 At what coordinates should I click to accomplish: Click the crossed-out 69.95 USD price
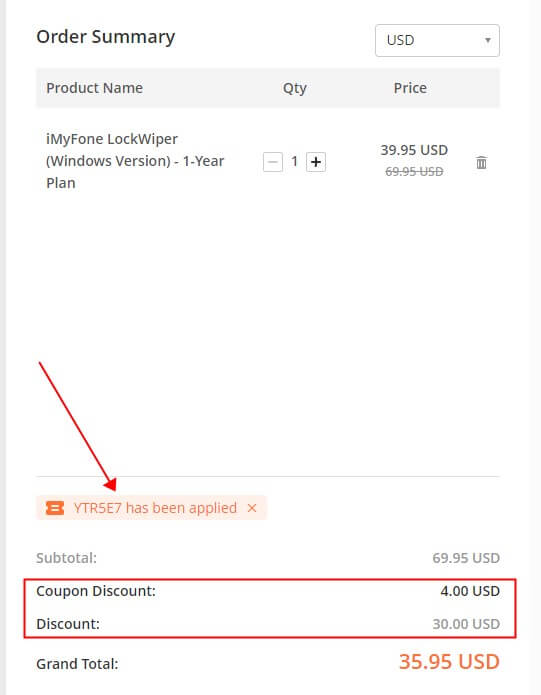(414, 172)
